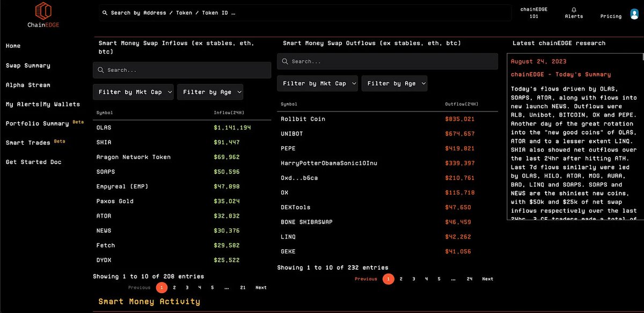Screen dimensions: 644x313
Task: Select the DYDX row
Action: coord(182,260)
